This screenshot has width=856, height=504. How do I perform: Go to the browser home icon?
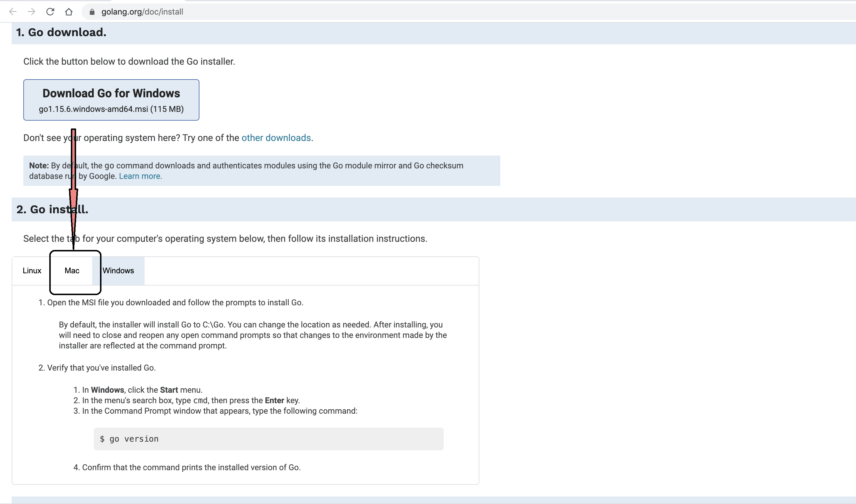tap(69, 12)
